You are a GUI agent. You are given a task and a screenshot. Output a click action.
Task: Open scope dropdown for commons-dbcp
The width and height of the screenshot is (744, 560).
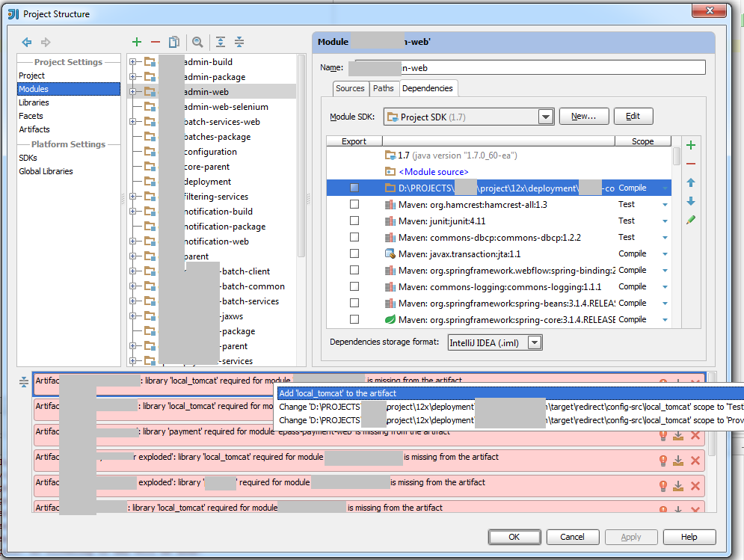665,237
